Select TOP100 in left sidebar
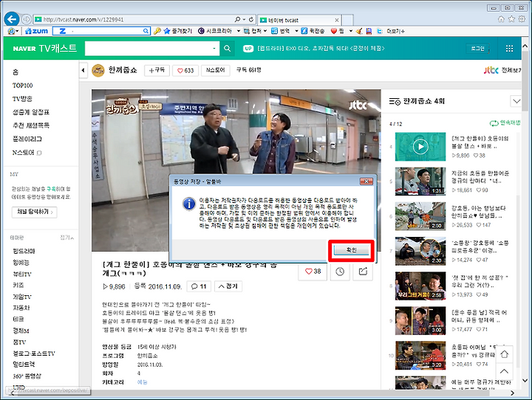 click(x=23, y=86)
